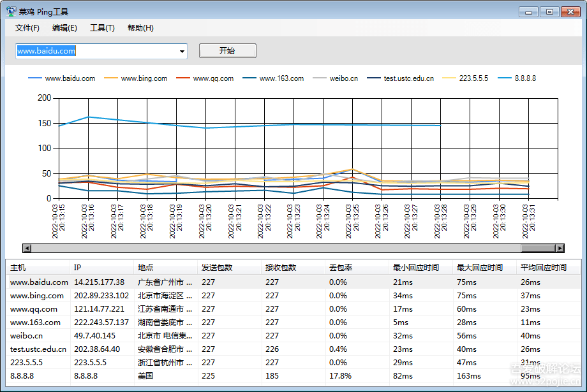Open the 帮助(H) menu
The width and height of the screenshot is (587, 392).
point(140,28)
